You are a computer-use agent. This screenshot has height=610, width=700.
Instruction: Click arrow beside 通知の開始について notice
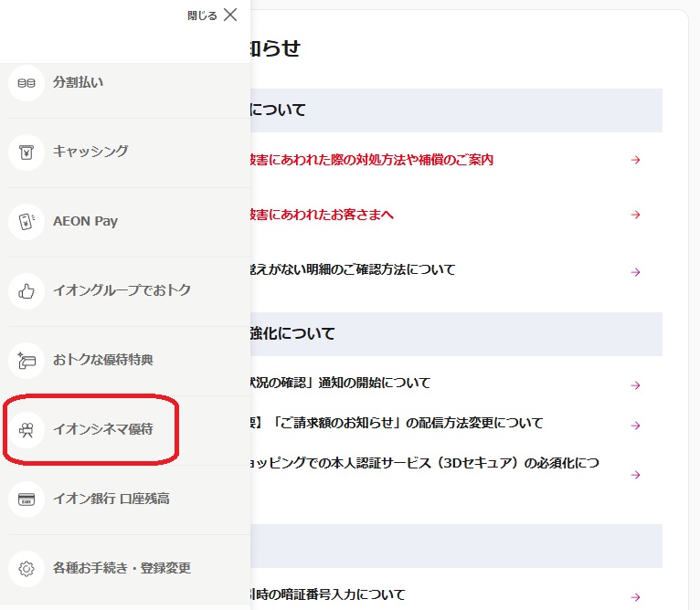pos(636,385)
